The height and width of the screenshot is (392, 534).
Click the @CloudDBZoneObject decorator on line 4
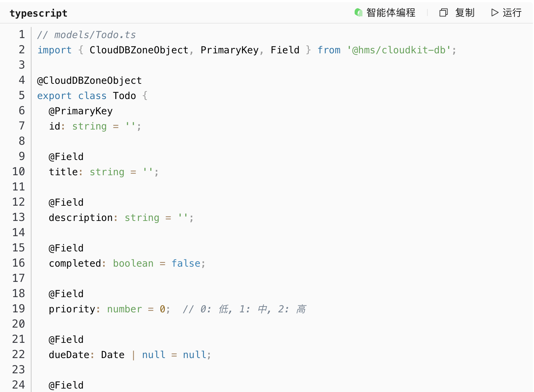coord(89,81)
